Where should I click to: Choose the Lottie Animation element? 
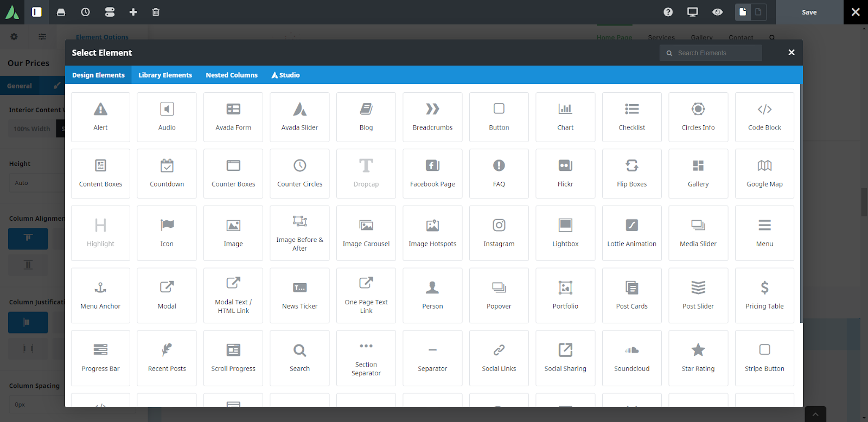click(x=632, y=233)
